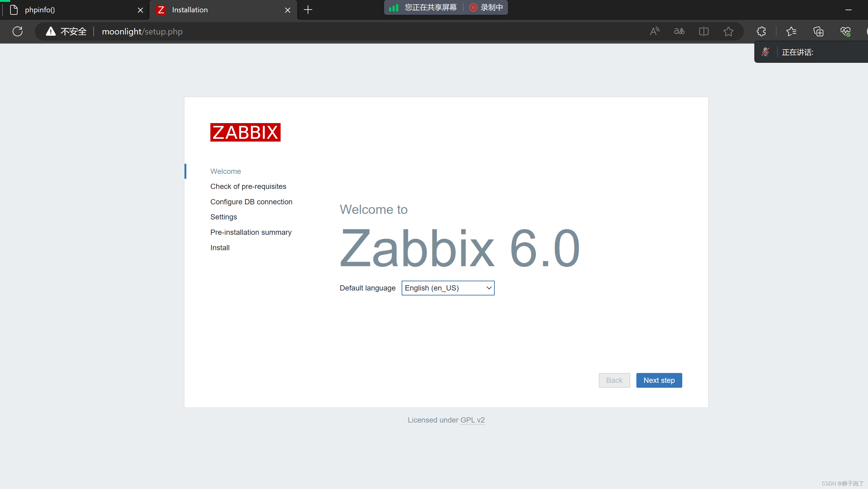Select the Welcome step in sidebar
Image resolution: width=868 pixels, height=489 pixels.
pos(225,171)
